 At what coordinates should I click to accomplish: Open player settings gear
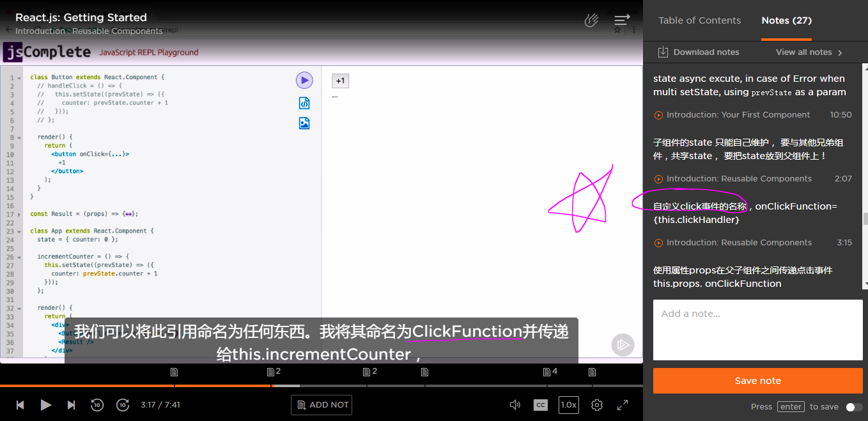pos(597,404)
